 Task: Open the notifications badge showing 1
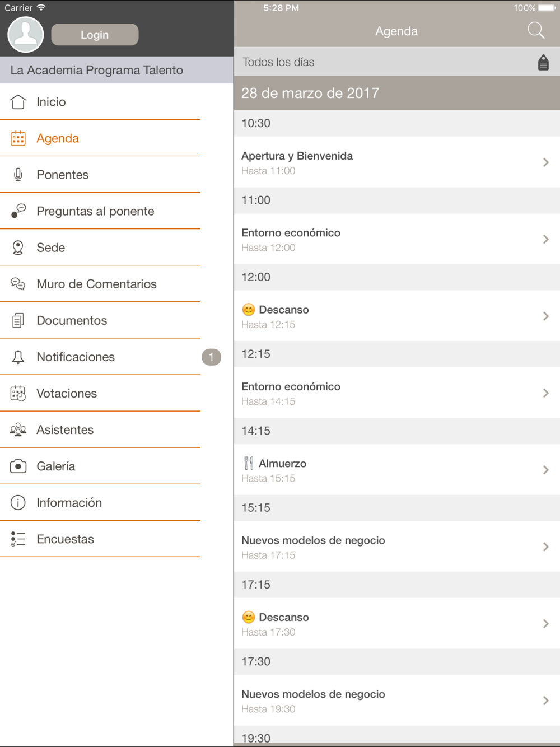coord(211,357)
